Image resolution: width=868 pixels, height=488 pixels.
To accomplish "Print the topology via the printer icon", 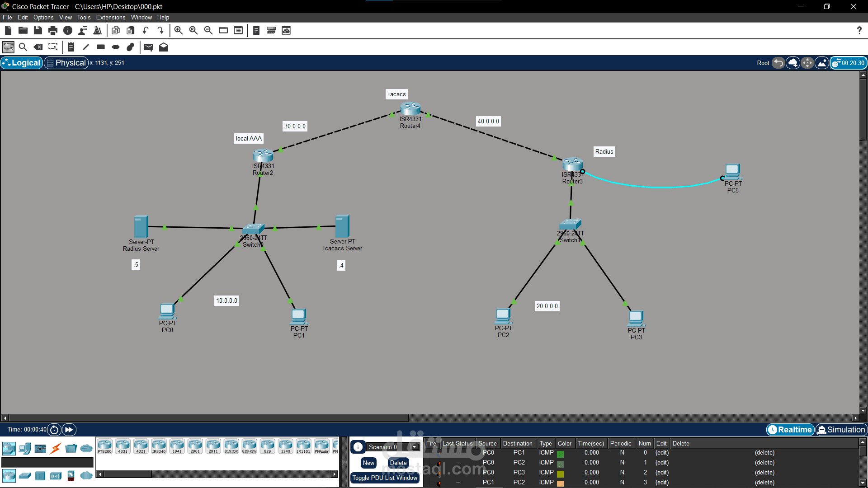I will click(x=53, y=30).
